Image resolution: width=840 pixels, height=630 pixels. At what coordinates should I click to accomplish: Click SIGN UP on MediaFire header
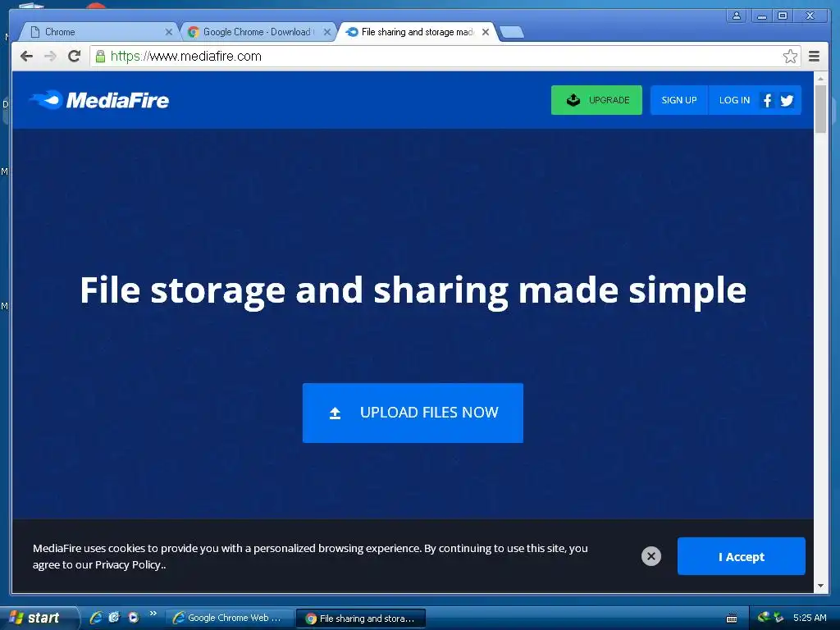(678, 100)
